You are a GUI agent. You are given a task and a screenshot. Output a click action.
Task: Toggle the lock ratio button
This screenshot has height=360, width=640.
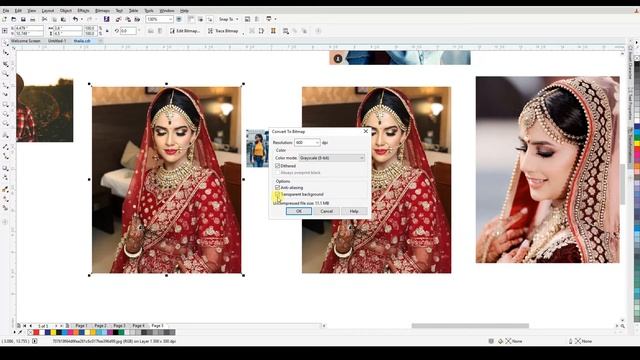point(107,31)
